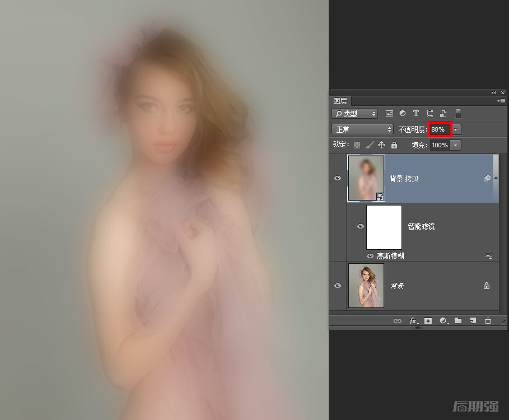The image size is (509, 420).
Task: Filter layers by adjustment layer type
Action: [x=403, y=114]
